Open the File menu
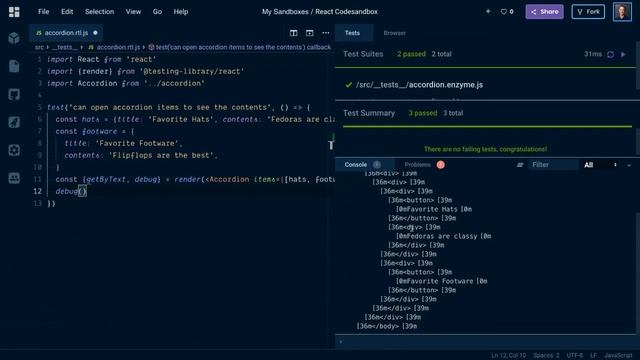Screen dimensions: 640x360 click(x=43, y=12)
